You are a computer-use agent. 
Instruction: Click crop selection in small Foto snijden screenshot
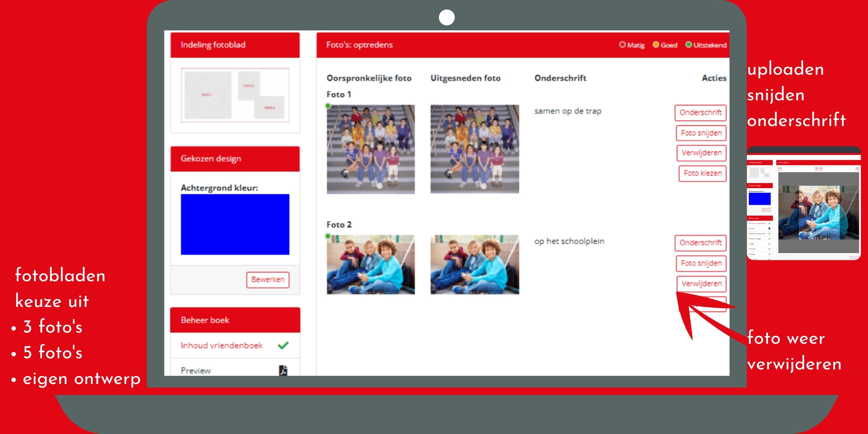click(x=819, y=212)
